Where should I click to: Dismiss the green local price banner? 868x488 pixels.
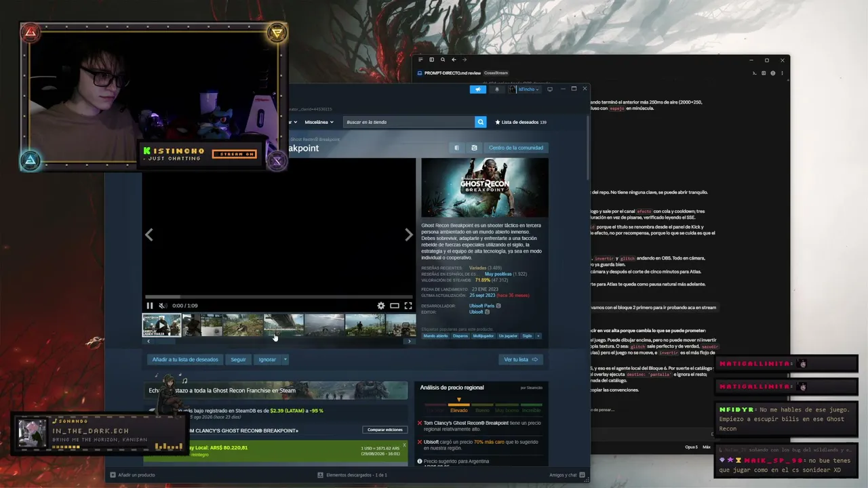(x=404, y=445)
